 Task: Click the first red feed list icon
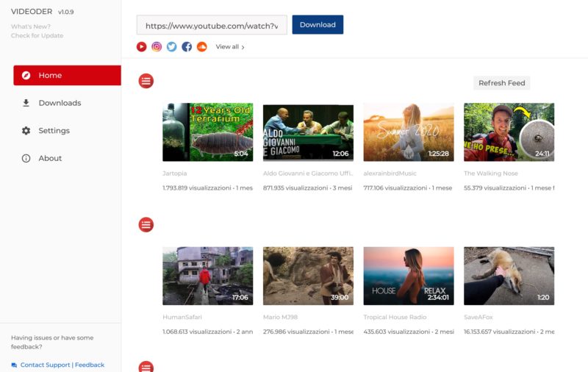(146, 81)
